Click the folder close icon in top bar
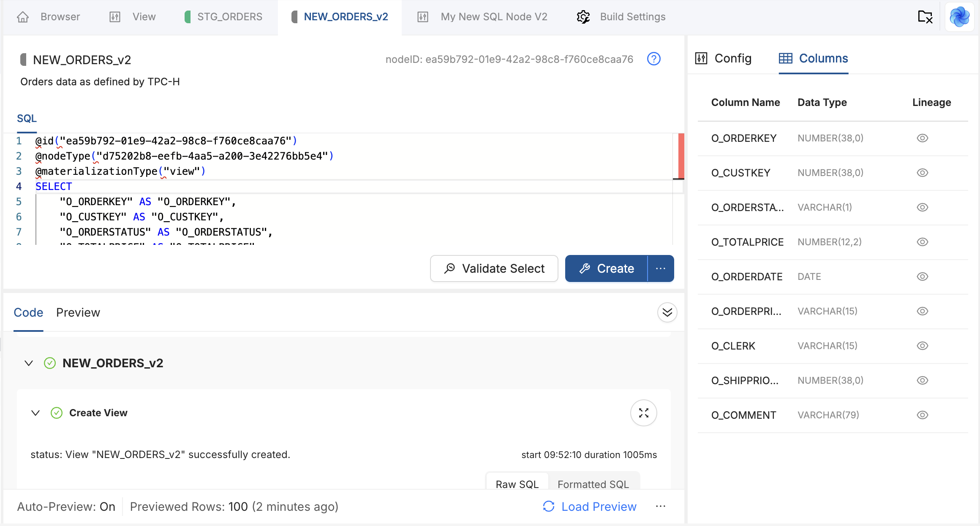980x526 pixels. [x=925, y=17]
